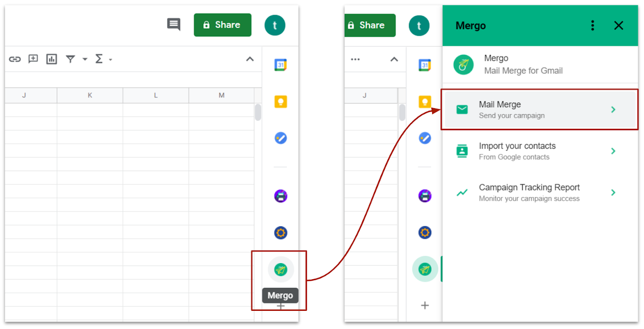Image resolution: width=644 pixels, height=329 pixels.
Task: Click the Share button in right window
Action: [x=370, y=25]
